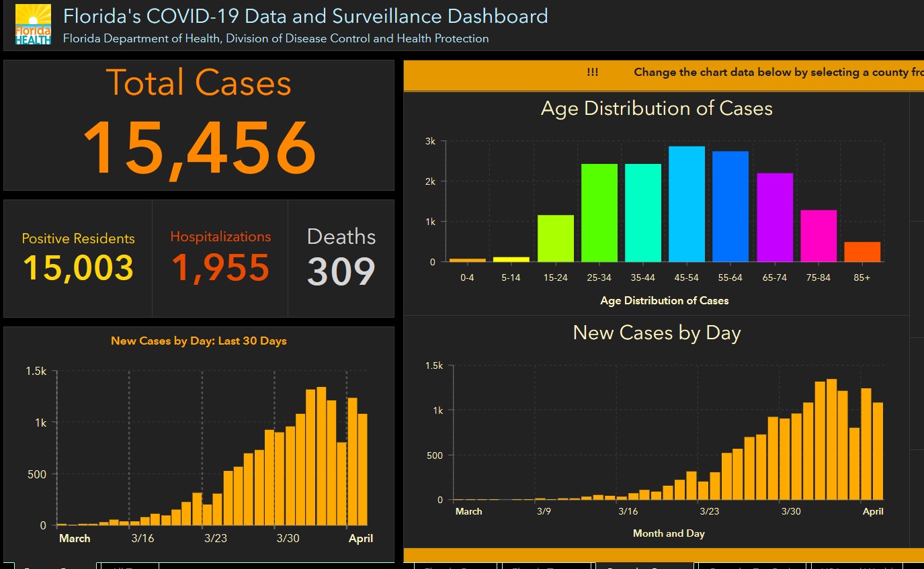Select the yellow 5-14 age bar
The height and width of the screenshot is (569, 924).
coord(511,259)
